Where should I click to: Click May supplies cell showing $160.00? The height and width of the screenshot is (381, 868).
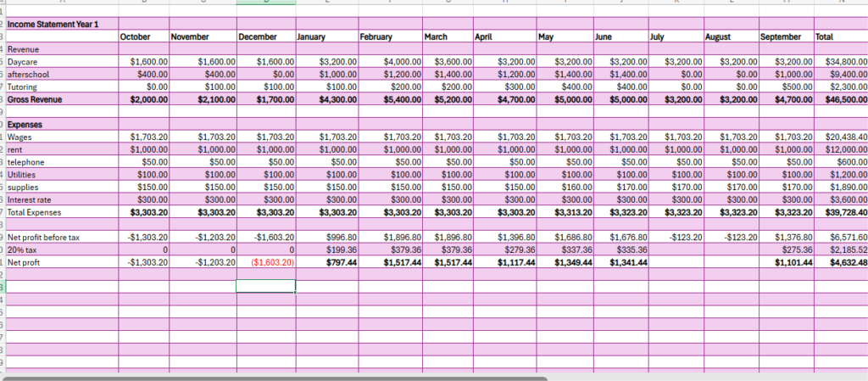click(x=563, y=186)
